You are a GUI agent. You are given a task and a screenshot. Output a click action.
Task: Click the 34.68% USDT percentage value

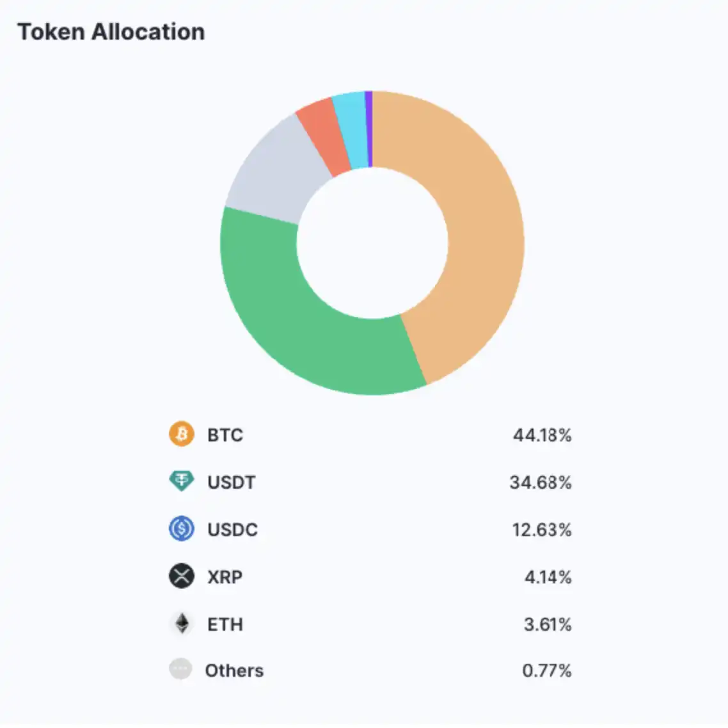pos(540,482)
